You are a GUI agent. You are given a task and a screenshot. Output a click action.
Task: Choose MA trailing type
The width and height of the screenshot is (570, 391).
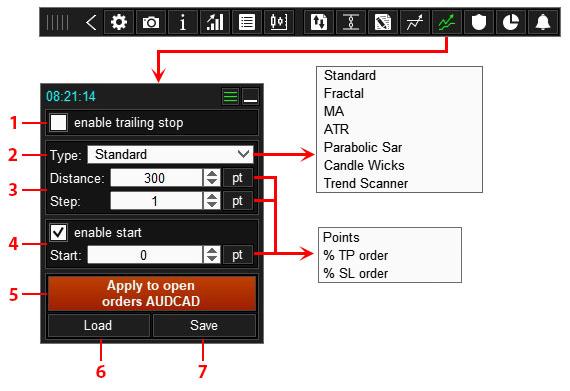334,111
